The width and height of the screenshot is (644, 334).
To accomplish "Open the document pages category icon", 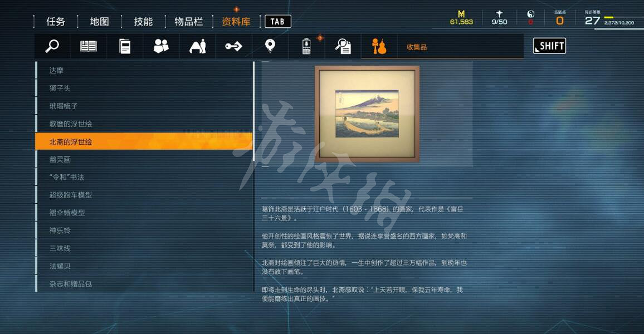I will 125,46.
